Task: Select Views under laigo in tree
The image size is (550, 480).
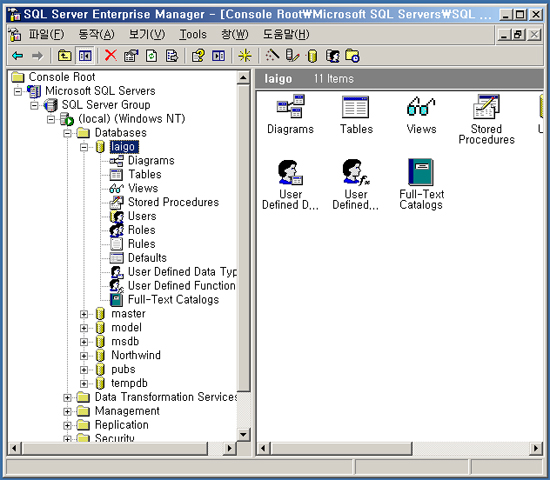Action: (x=143, y=188)
